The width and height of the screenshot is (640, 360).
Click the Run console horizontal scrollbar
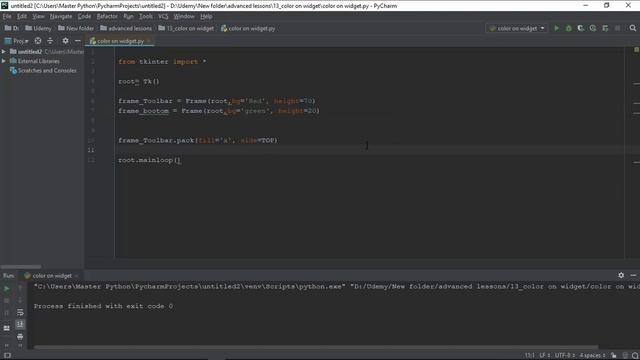pos(316,347)
